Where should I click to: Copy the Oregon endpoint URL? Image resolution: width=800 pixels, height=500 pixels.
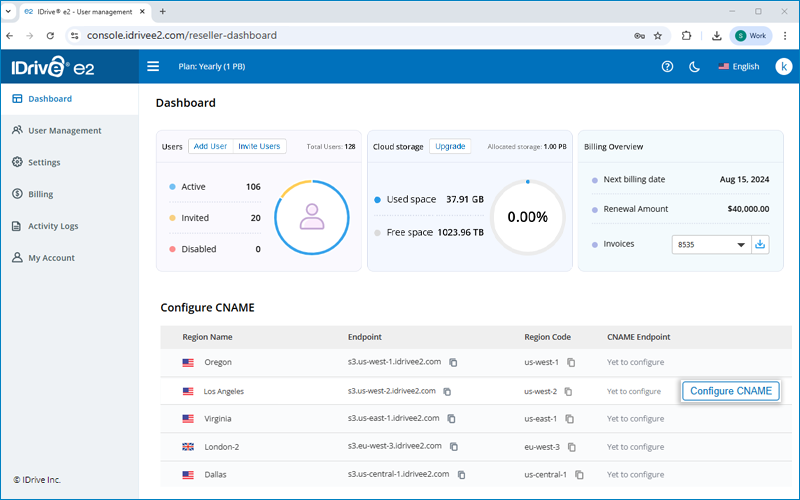click(453, 362)
